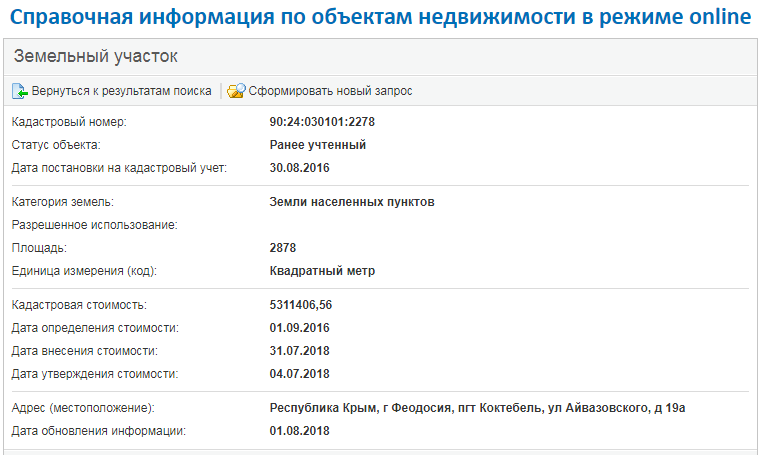
Task: Click the cost determination date 01.09.2016
Action: tap(300, 328)
